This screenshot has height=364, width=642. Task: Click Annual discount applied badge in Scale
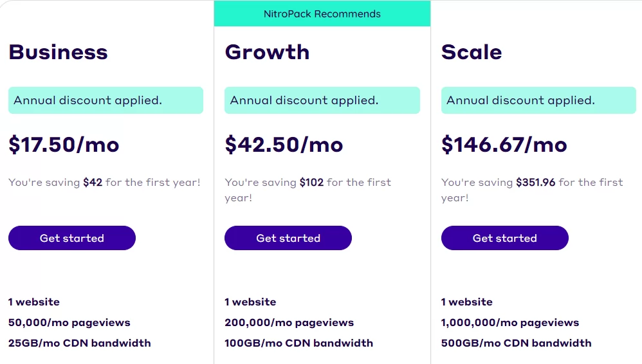(x=538, y=100)
